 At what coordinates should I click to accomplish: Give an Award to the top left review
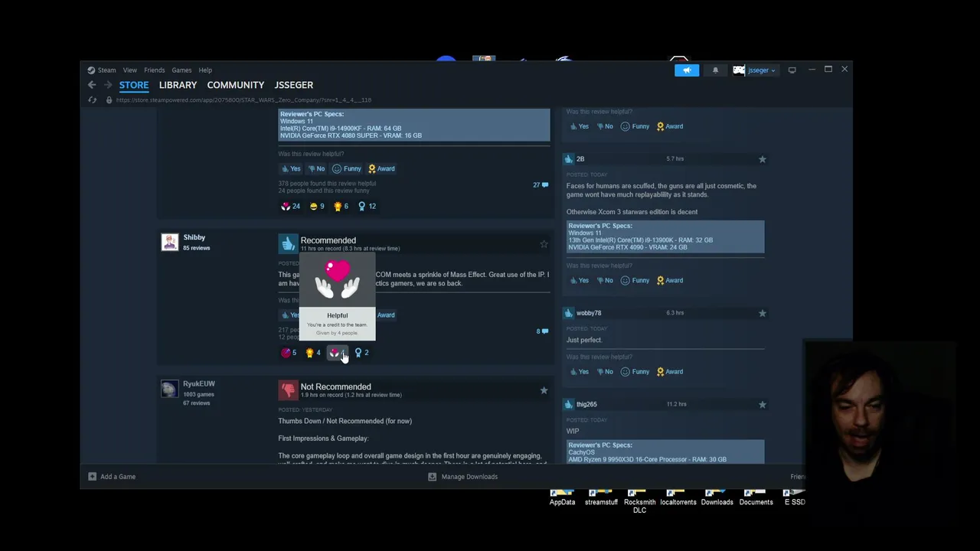tap(381, 169)
